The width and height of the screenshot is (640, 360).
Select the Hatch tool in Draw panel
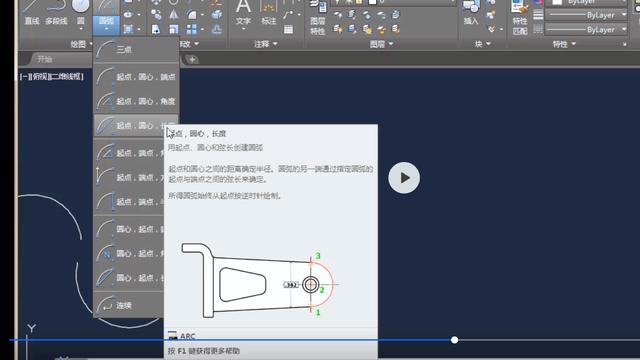click(x=129, y=29)
